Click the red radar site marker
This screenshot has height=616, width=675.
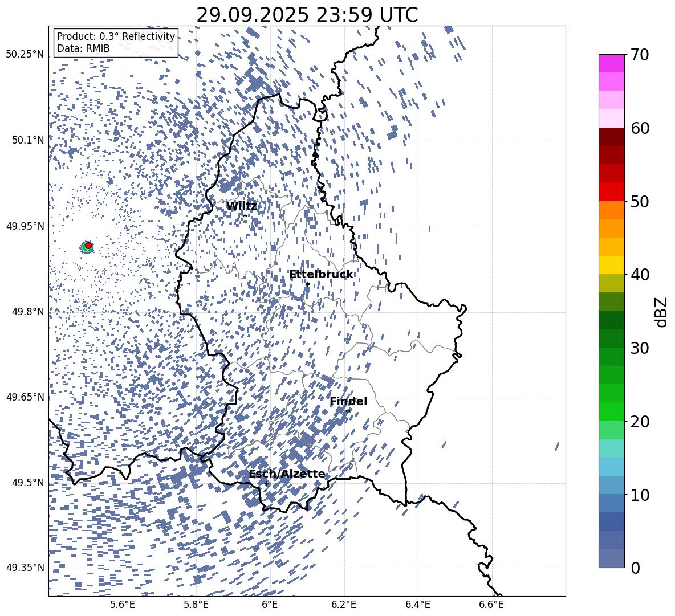coord(88,246)
